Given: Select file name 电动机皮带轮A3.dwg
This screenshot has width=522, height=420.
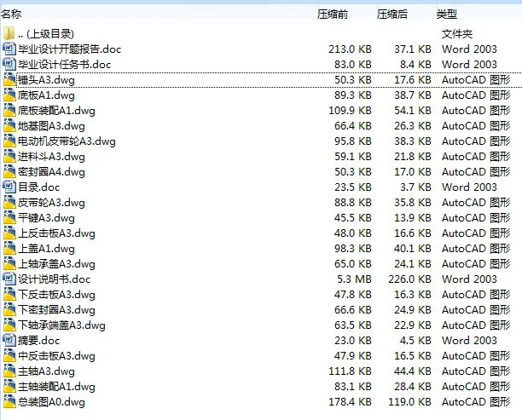Looking at the screenshot, I should coord(67,141).
